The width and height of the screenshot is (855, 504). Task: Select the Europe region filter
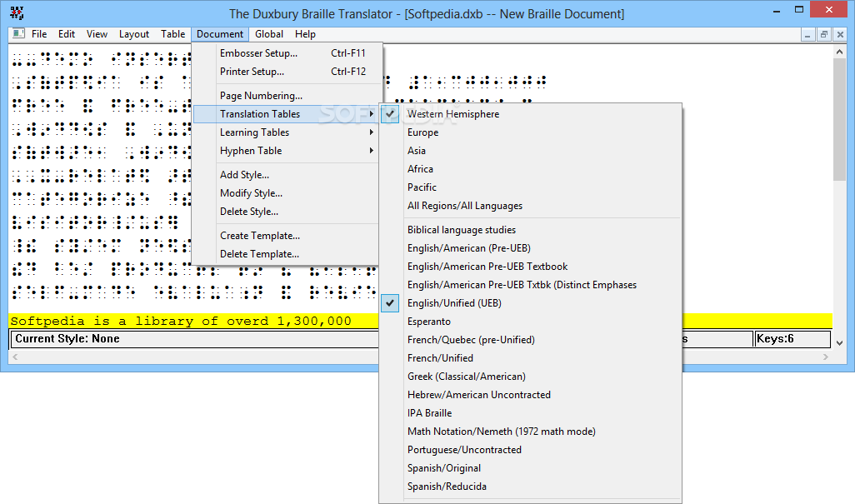(x=530, y=132)
